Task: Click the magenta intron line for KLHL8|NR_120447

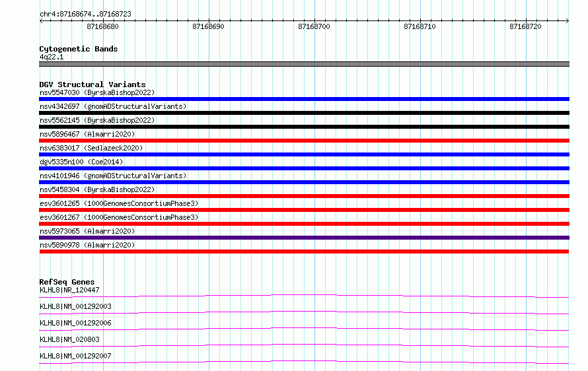Action: 304,295
